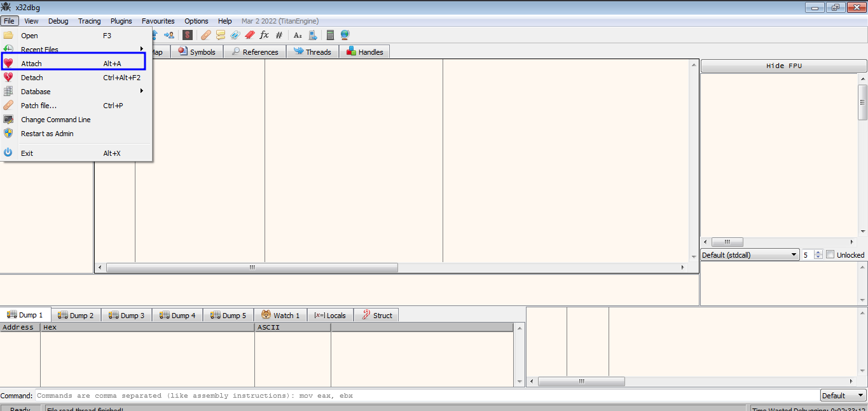Viewport: 868px width, 411px height.
Task: Open the Calculator toolbar icon
Action: pyautogui.click(x=330, y=35)
